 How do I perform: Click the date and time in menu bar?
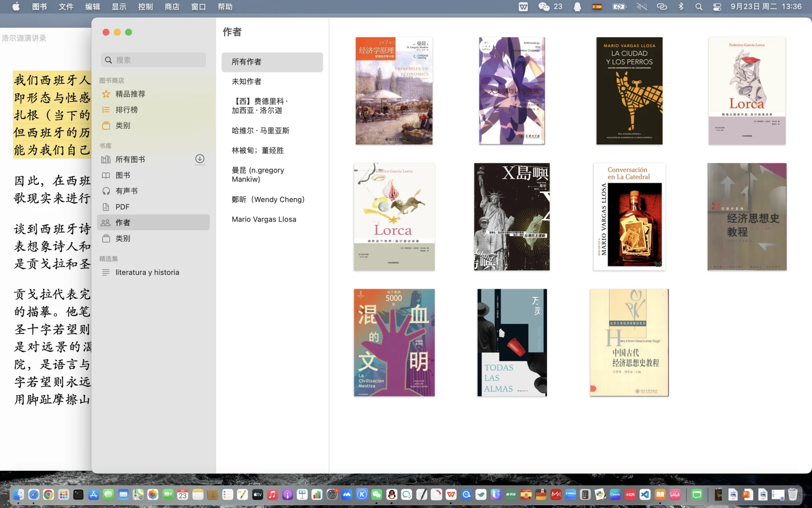pos(766,7)
